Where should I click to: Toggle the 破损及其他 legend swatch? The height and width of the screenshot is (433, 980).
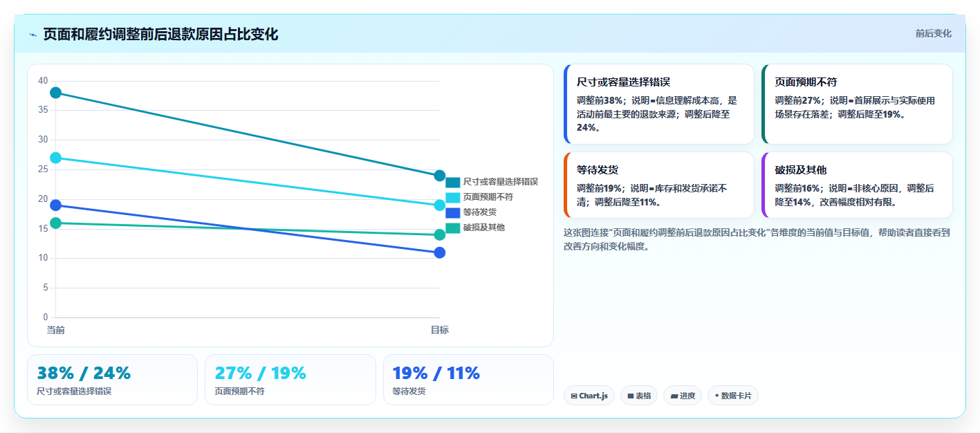point(452,228)
